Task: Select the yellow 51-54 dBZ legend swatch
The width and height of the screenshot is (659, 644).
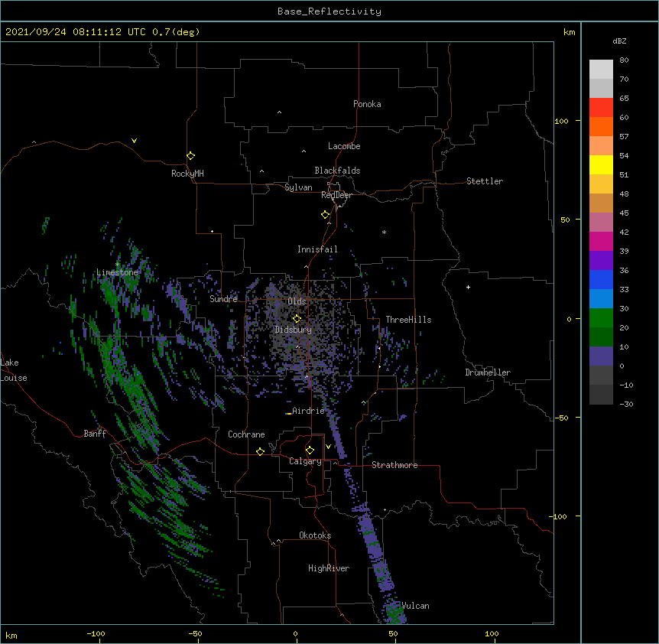Action: point(601,164)
